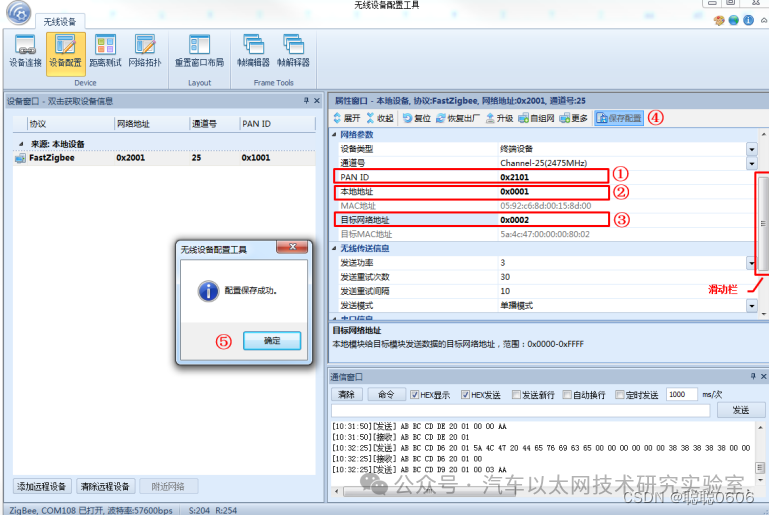The width and height of the screenshot is (769, 515).
Task: Click the 本地地址 value 0x0001
Action: [514, 192]
